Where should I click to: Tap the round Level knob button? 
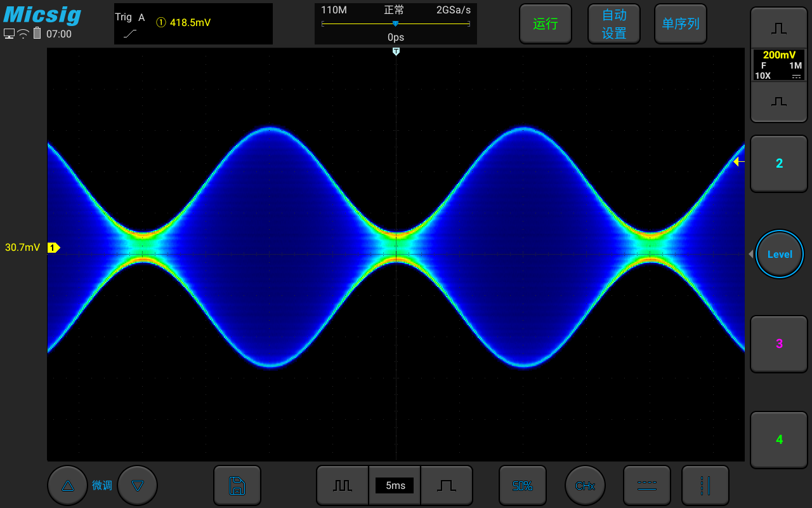[780, 254]
